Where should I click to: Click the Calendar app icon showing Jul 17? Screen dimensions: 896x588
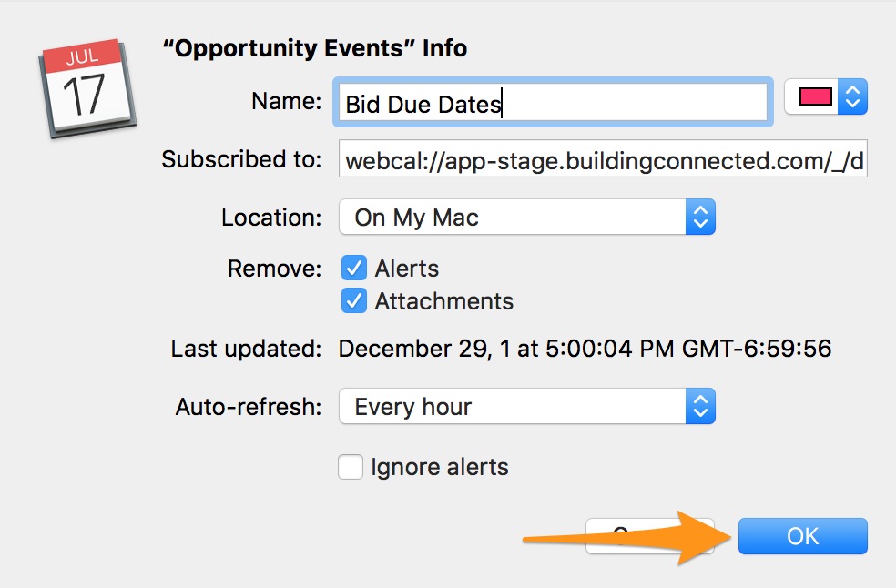[x=87, y=86]
